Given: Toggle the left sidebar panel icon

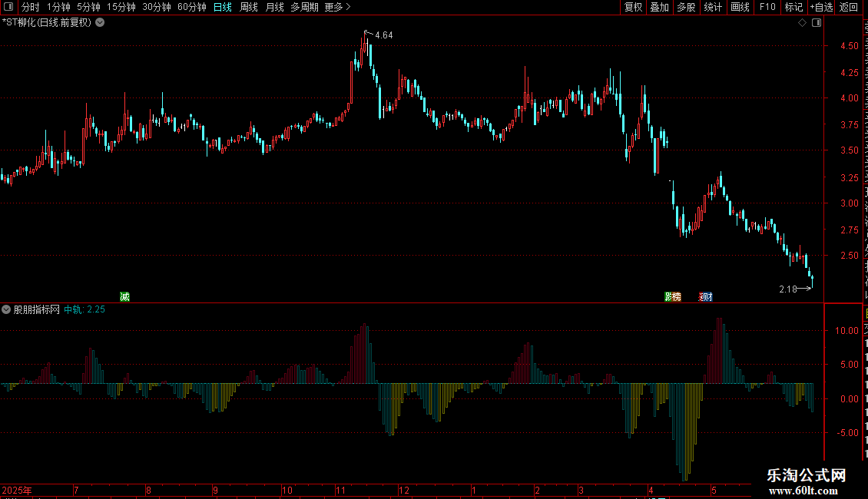Looking at the screenshot, I should 9,7.
